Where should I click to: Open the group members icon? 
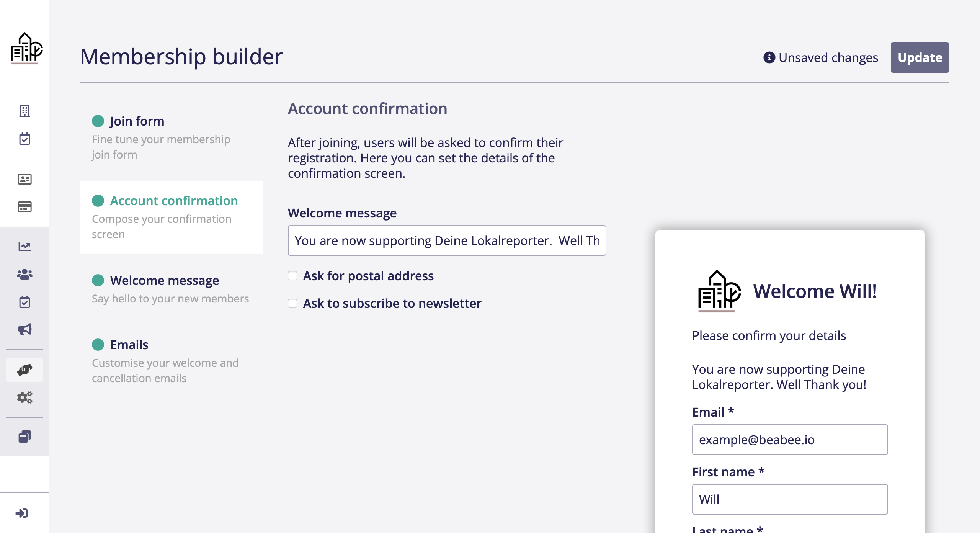(x=24, y=274)
